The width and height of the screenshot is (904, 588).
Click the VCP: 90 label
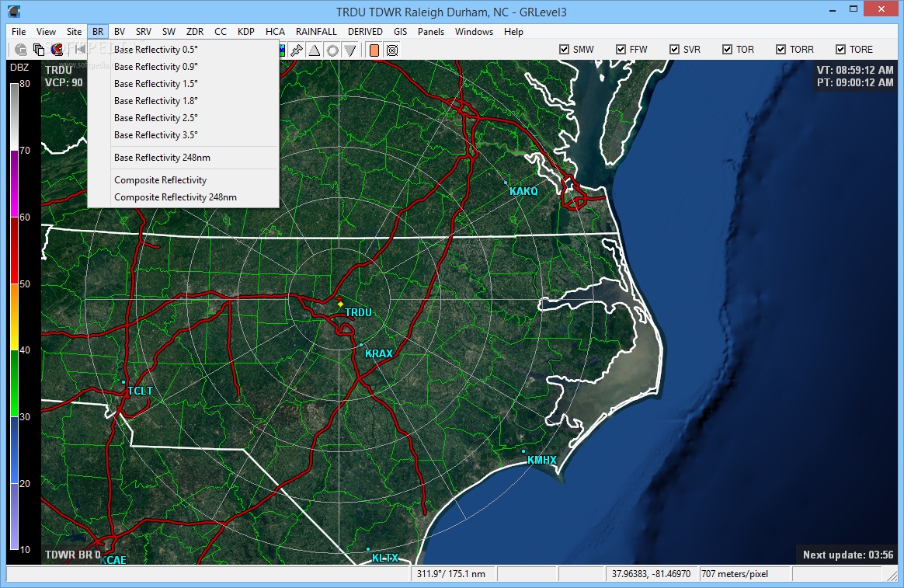click(x=64, y=82)
